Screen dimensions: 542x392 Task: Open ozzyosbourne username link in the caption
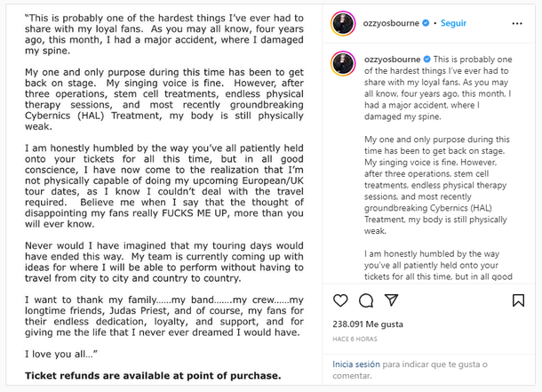pos(393,59)
